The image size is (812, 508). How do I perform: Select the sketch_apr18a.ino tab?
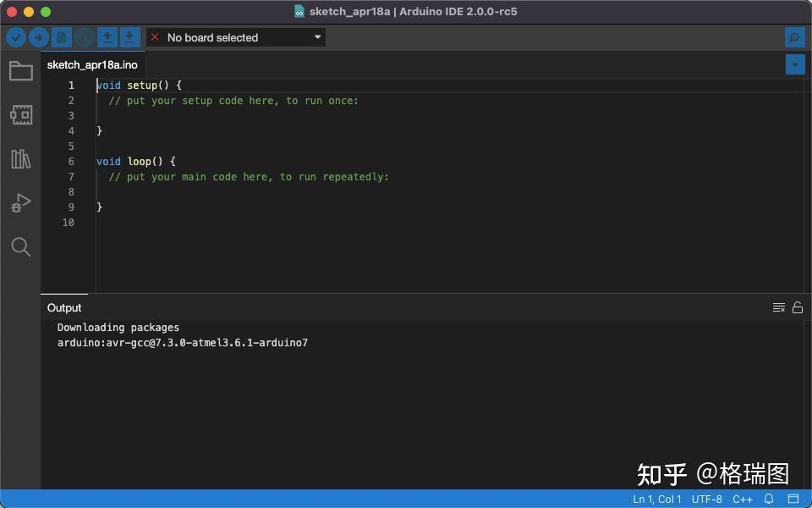92,64
